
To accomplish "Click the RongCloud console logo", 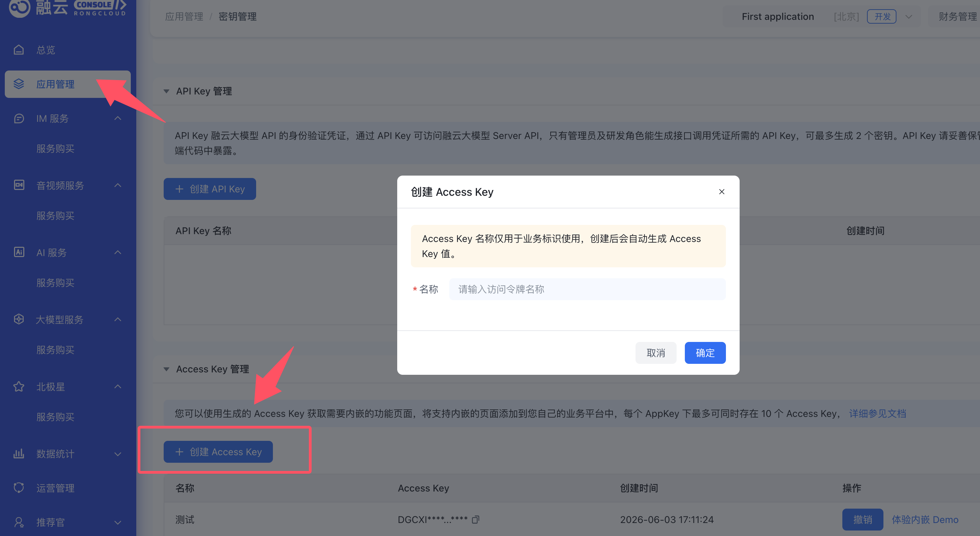I will click(68, 8).
